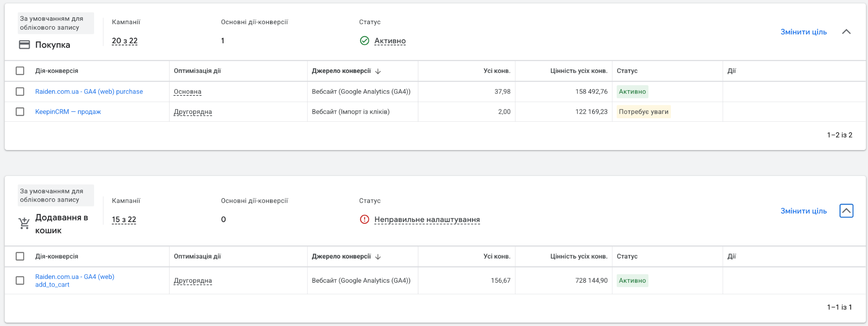Click the Потребує уваги status badge

pyautogui.click(x=643, y=112)
